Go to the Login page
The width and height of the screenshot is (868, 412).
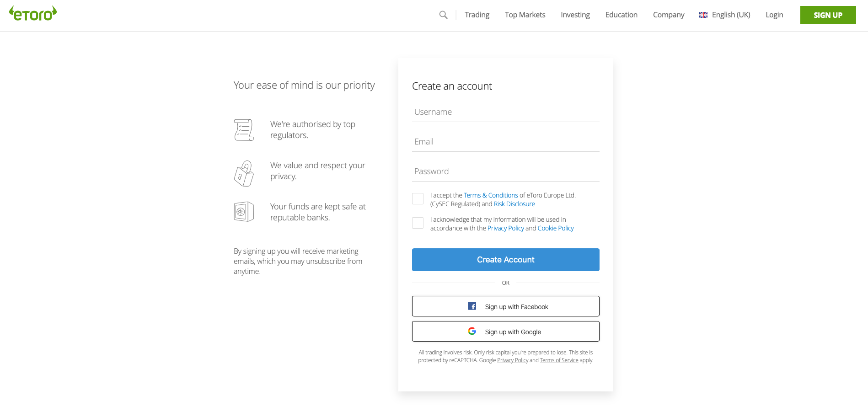(x=774, y=15)
